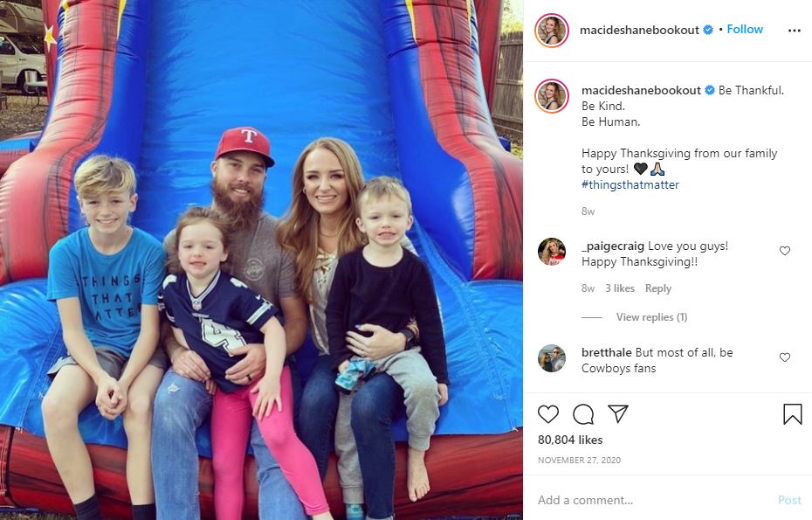The height and width of the screenshot is (520, 812).
Task: Click the Post comment button
Action: click(789, 500)
